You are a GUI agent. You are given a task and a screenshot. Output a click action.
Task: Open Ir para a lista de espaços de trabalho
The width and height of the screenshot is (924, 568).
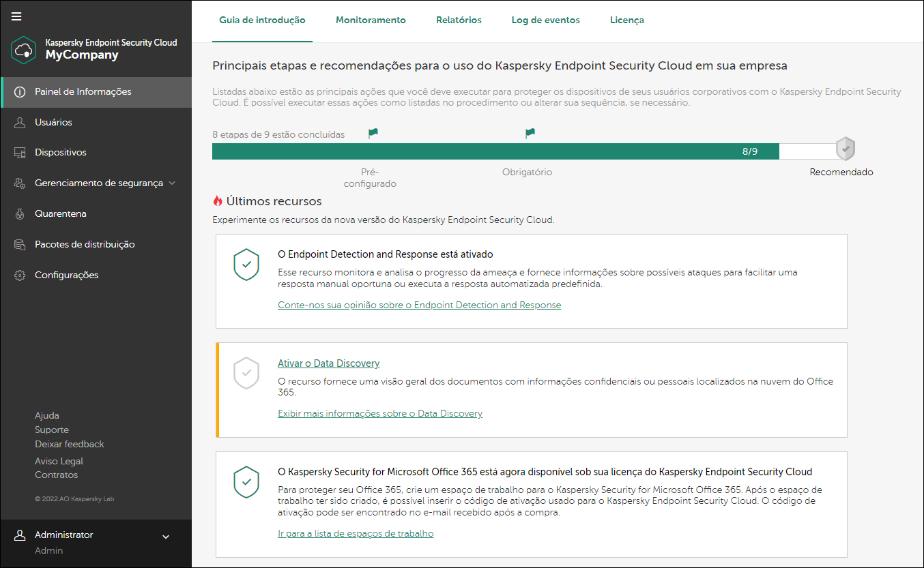coord(356,533)
